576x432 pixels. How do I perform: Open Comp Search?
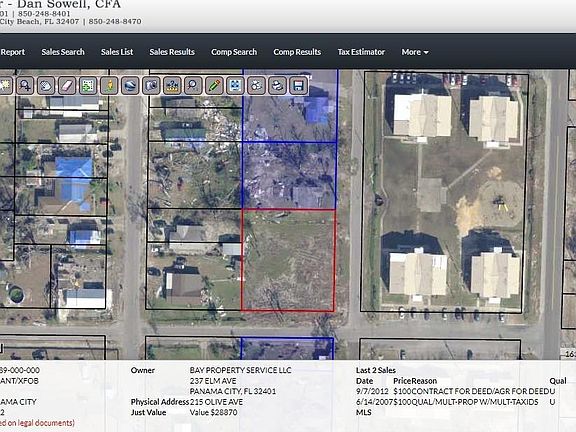point(234,52)
